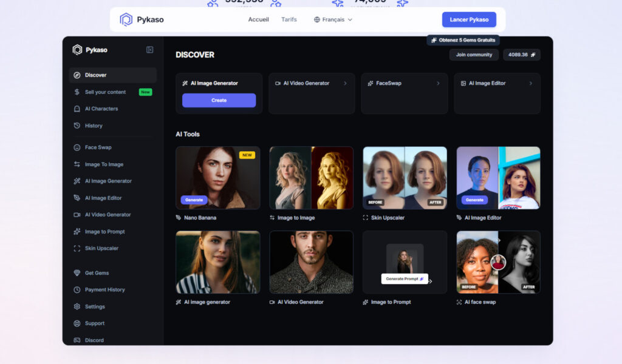Click the History clock icon
Image resolution: width=622 pixels, height=364 pixels.
pyautogui.click(x=77, y=126)
